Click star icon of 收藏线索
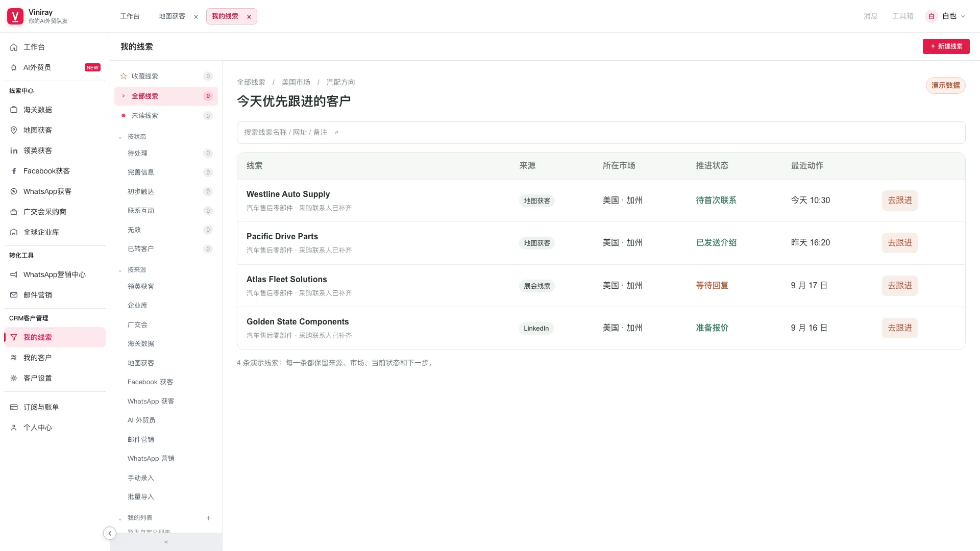 (x=124, y=76)
